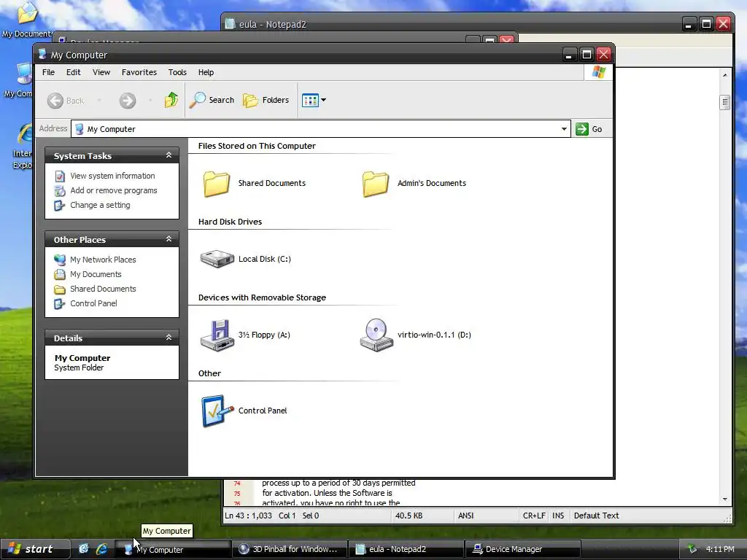The height and width of the screenshot is (560, 747).
Task: Click Change a setting link
Action: 100,205
